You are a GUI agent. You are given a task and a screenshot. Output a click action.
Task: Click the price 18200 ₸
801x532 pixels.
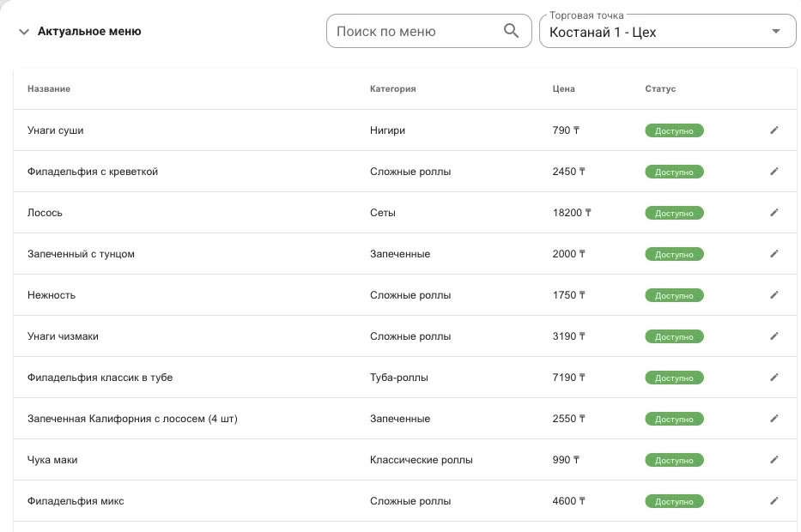(572, 213)
